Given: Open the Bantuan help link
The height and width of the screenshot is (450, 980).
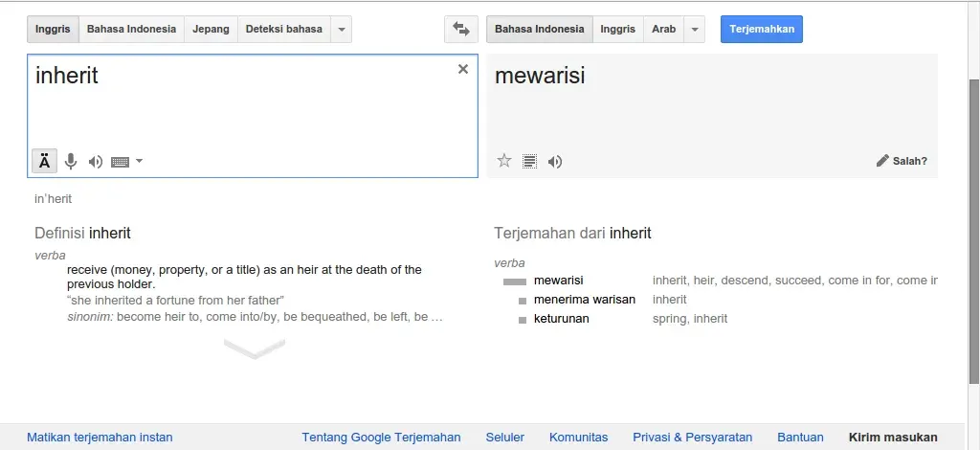Looking at the screenshot, I should click(800, 438).
